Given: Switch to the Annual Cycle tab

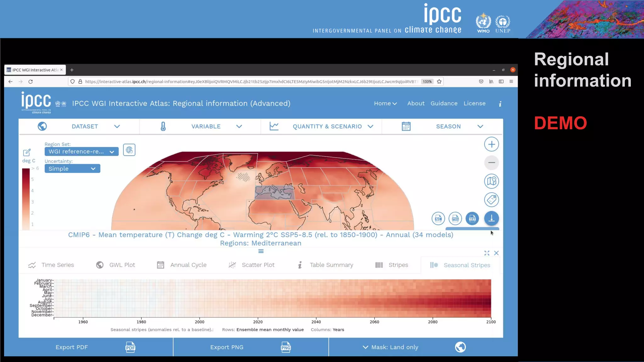Looking at the screenshot, I should pyautogui.click(x=181, y=265).
